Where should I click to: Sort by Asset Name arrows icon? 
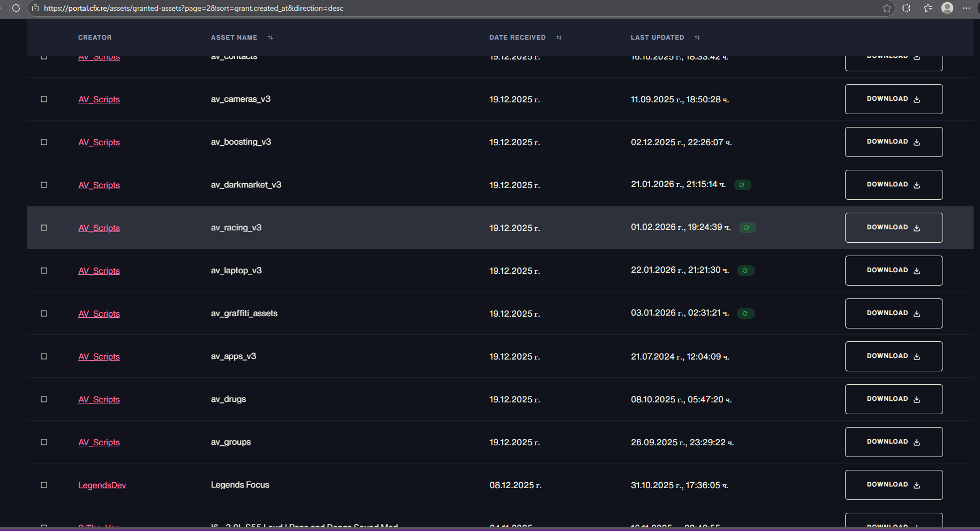270,38
